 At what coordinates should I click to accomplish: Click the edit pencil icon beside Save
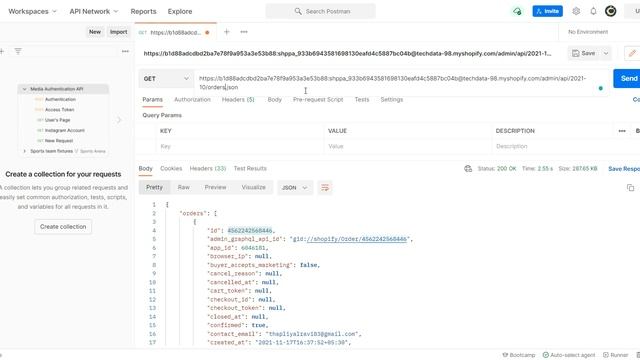[632, 53]
